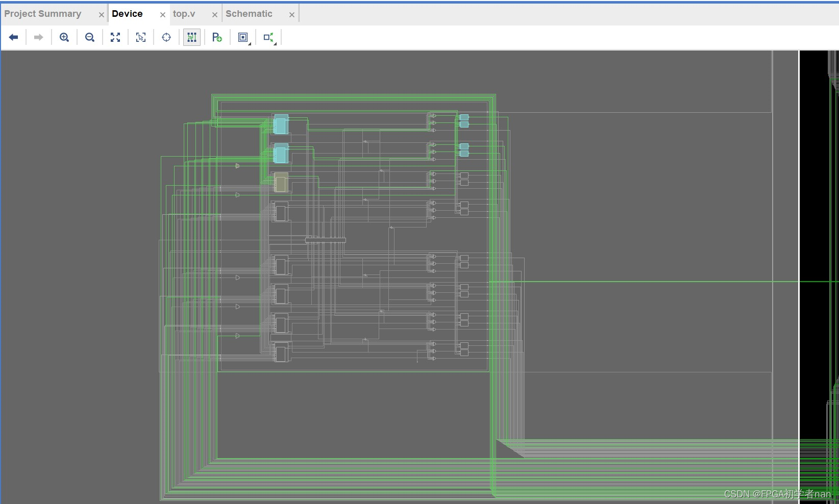839x504 pixels.
Task: Click the Back navigation arrow
Action: click(13, 37)
